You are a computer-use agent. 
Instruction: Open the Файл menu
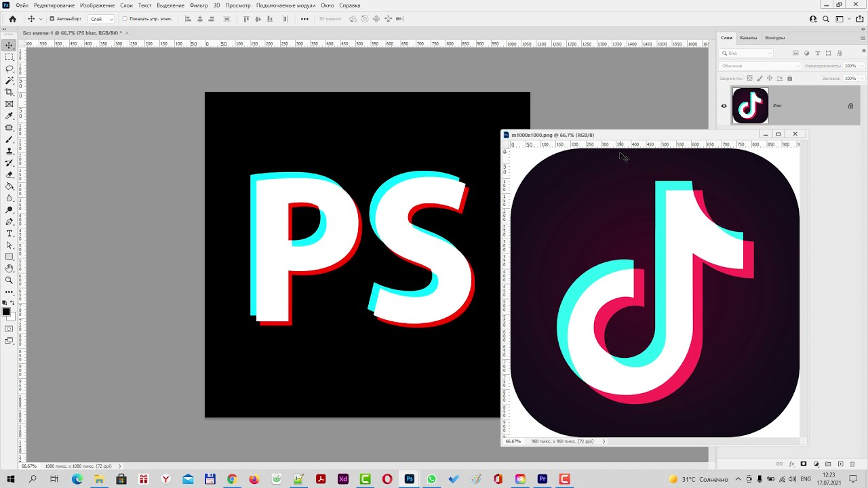pyautogui.click(x=22, y=5)
